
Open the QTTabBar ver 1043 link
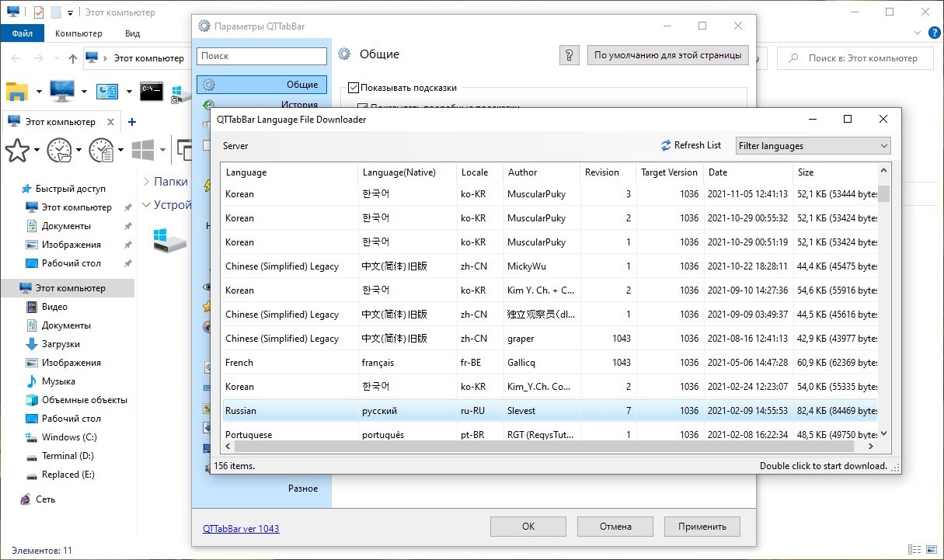[x=241, y=528]
